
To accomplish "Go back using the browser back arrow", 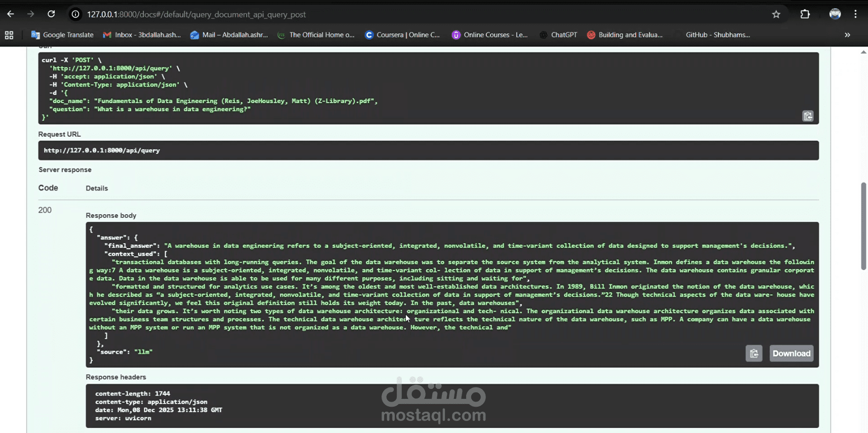I will (11, 14).
